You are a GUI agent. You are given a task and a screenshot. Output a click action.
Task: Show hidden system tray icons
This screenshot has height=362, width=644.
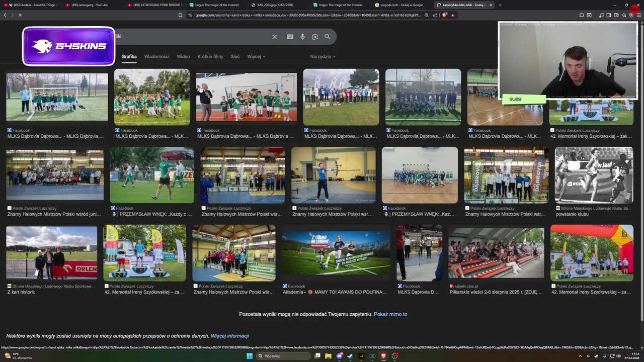tap(580, 356)
